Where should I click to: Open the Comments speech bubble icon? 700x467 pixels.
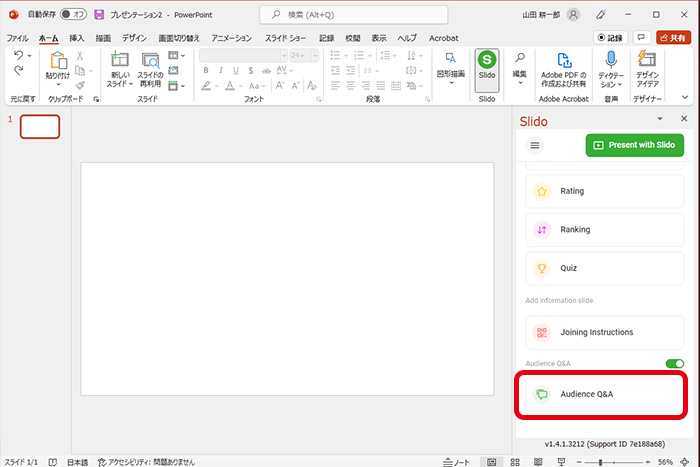coord(641,38)
